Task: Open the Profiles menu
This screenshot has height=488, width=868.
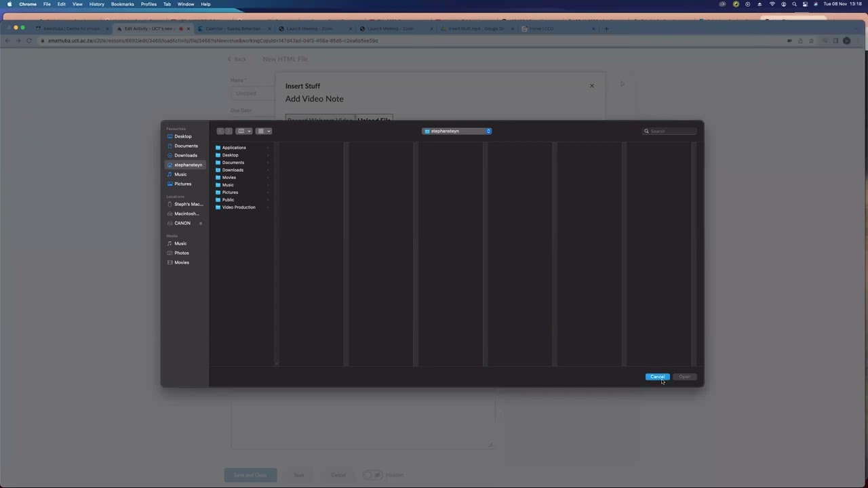Action: point(149,4)
